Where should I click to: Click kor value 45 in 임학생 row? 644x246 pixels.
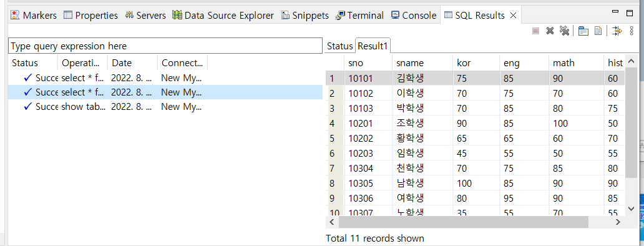[476, 153]
